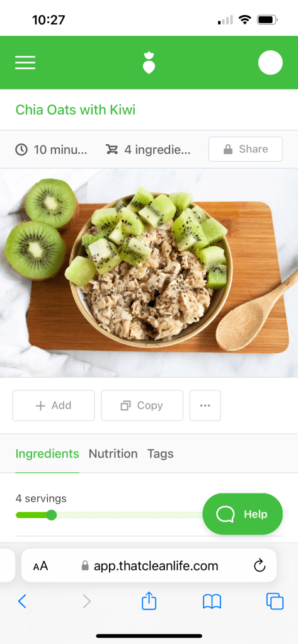Add this recipe with the Add button

pos(54,405)
